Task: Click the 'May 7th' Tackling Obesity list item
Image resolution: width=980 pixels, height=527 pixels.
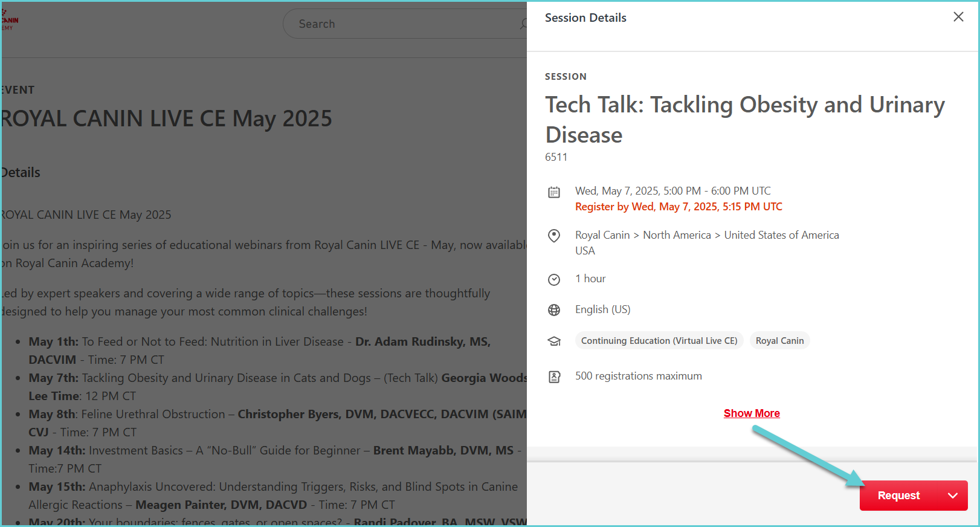Action: pos(277,387)
